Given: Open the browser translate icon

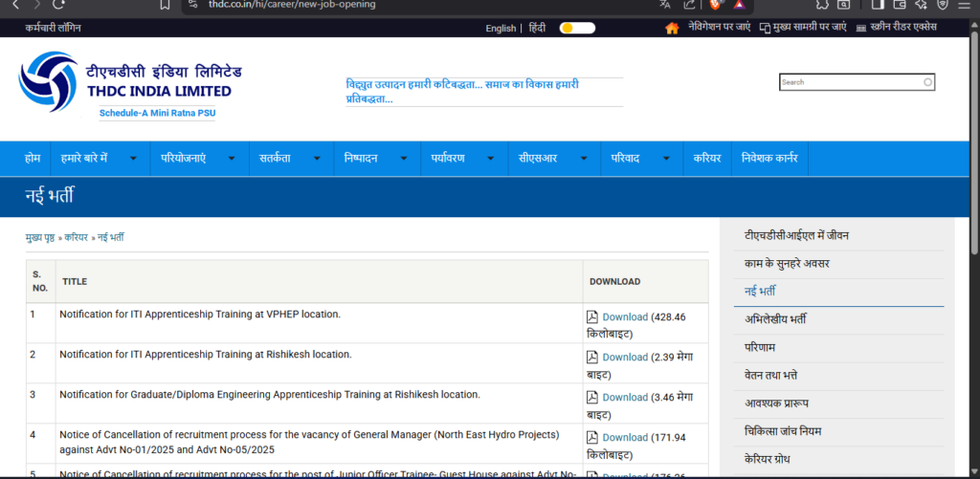Looking at the screenshot, I should 665,5.
